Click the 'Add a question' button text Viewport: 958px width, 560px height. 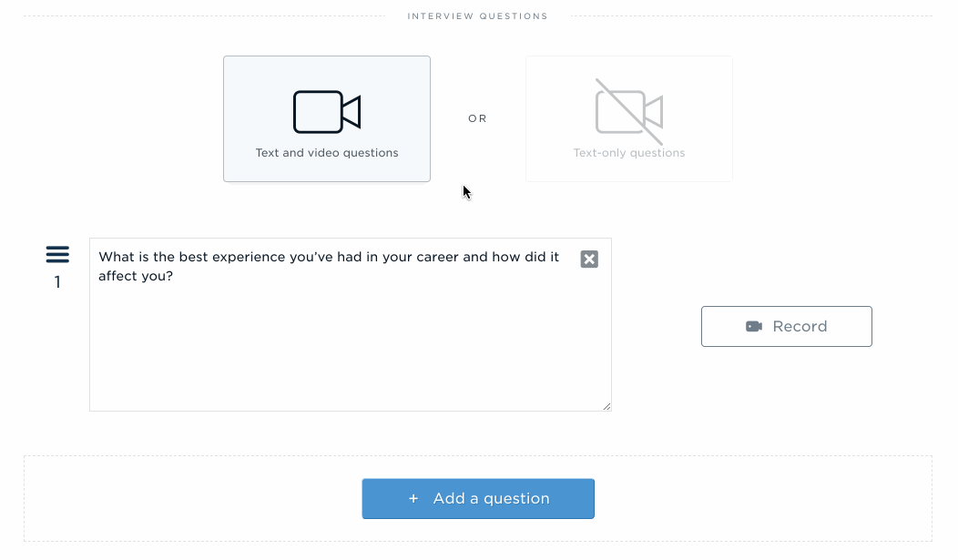[x=491, y=499]
